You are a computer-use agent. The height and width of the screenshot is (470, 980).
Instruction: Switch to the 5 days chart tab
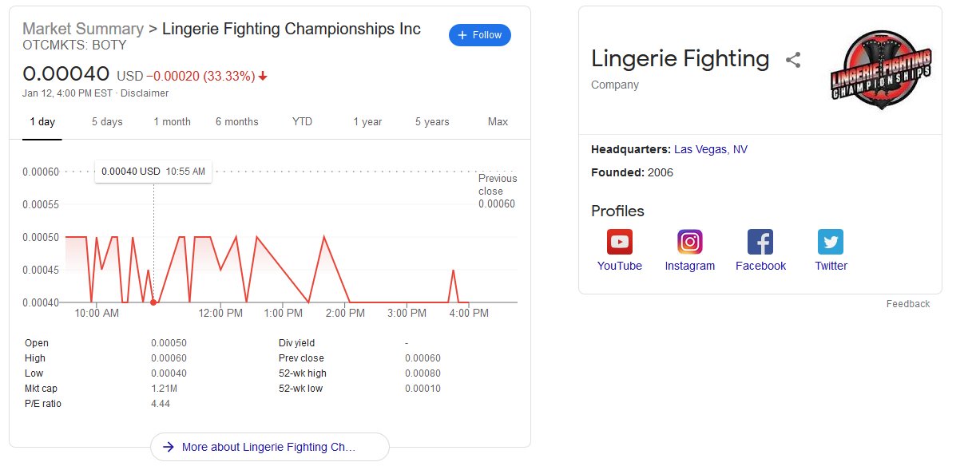point(107,122)
